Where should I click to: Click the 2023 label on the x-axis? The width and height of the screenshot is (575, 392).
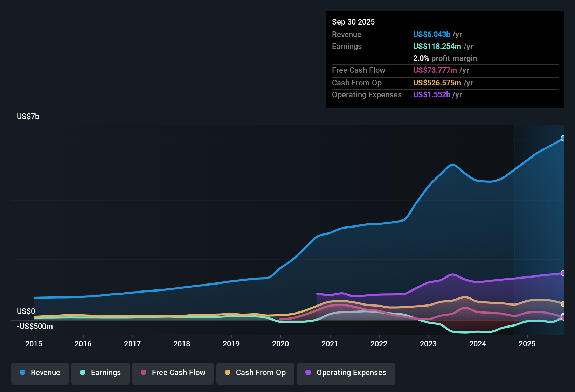tap(428, 344)
